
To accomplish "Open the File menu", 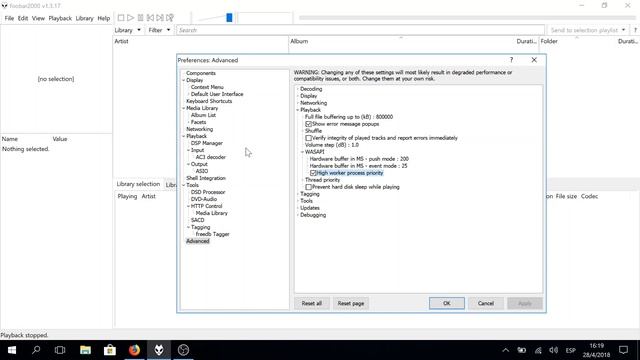I will (x=9, y=18).
